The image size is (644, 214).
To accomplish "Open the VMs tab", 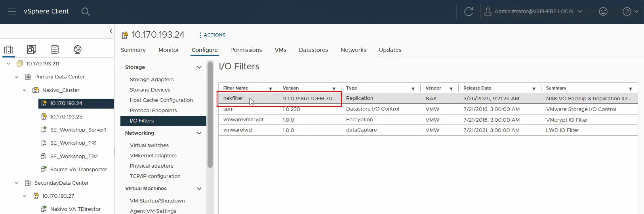I will point(280,50).
